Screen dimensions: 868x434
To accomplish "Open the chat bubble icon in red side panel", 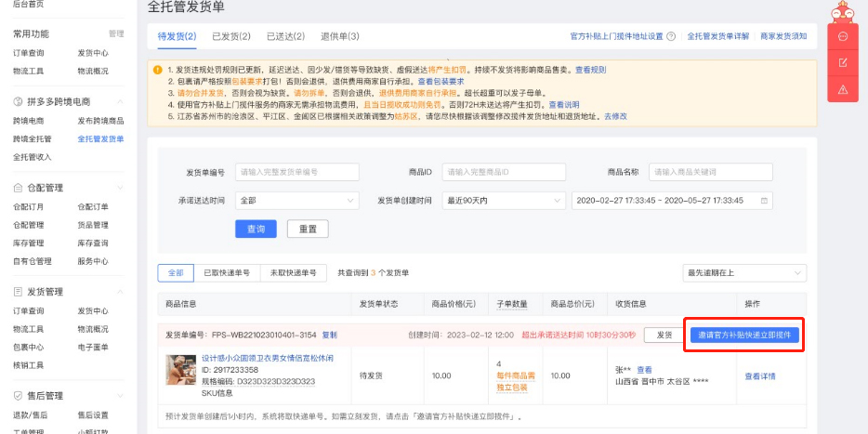I will coord(843,36).
